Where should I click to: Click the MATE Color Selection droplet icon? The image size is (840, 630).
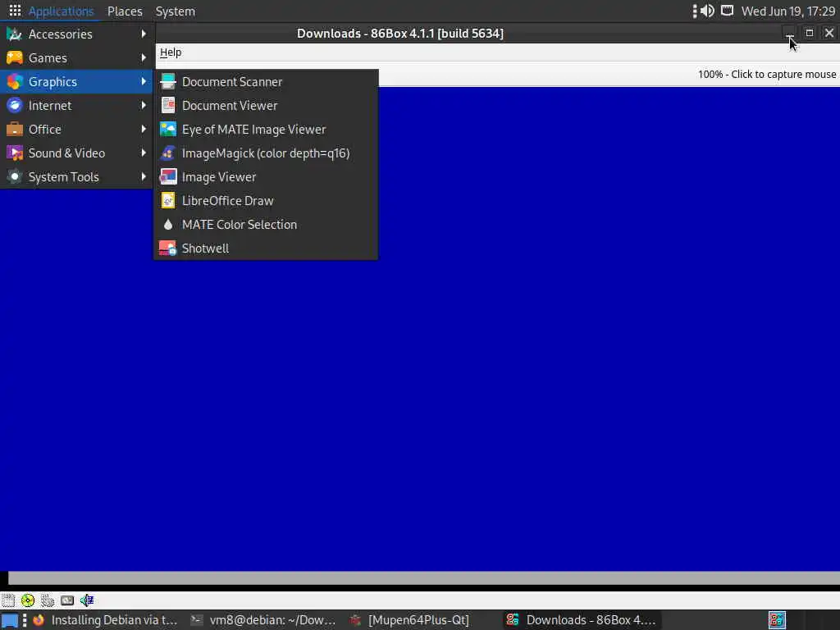point(167,225)
